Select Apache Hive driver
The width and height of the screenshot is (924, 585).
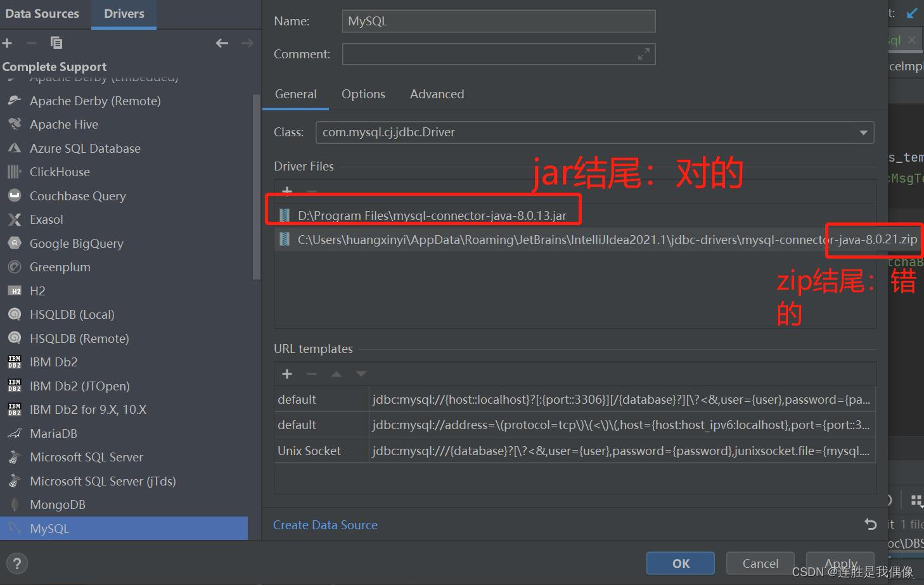(x=124, y=124)
